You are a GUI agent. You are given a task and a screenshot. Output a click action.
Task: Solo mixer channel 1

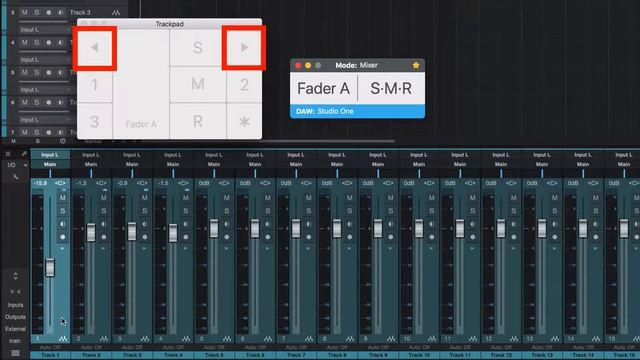point(62,211)
